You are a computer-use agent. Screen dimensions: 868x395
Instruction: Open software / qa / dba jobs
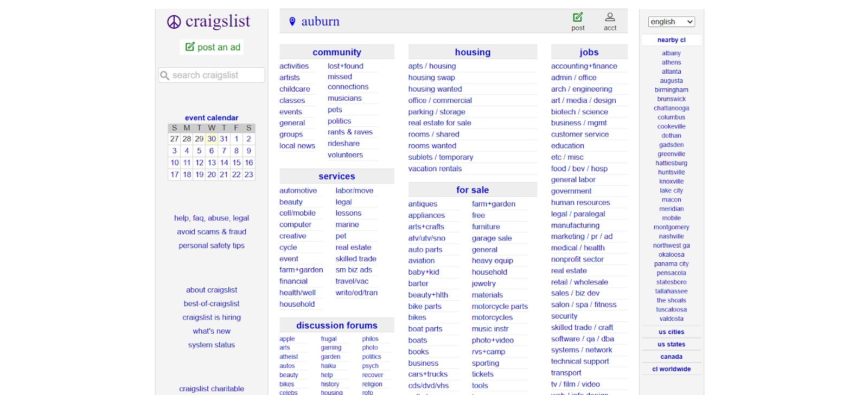coord(582,339)
